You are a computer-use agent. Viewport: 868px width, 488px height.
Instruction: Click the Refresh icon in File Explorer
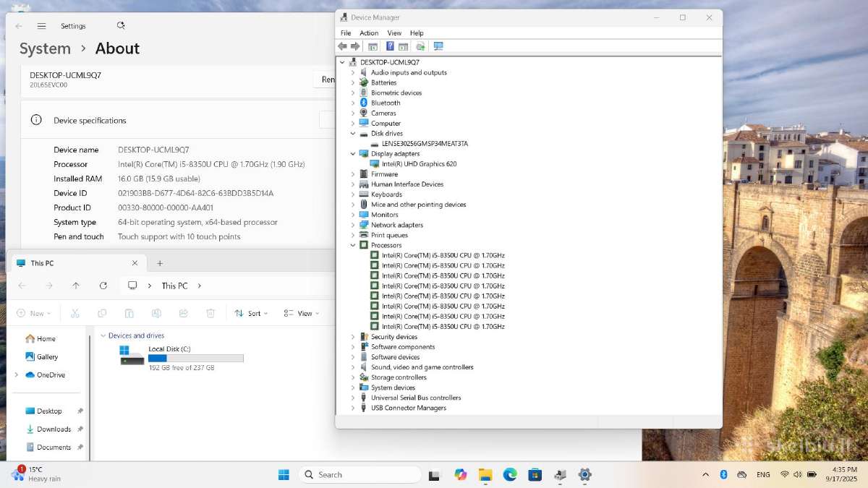103,286
